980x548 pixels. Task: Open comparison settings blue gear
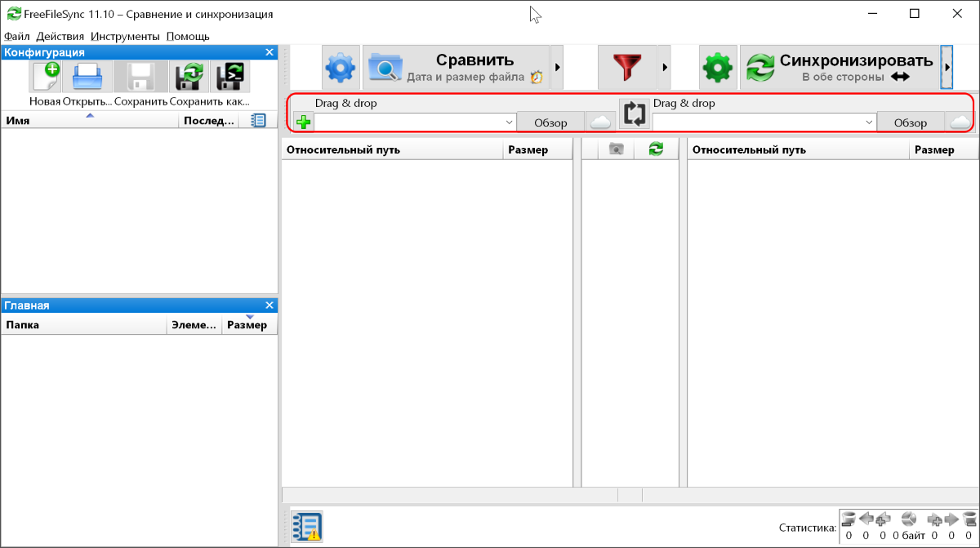pos(341,67)
